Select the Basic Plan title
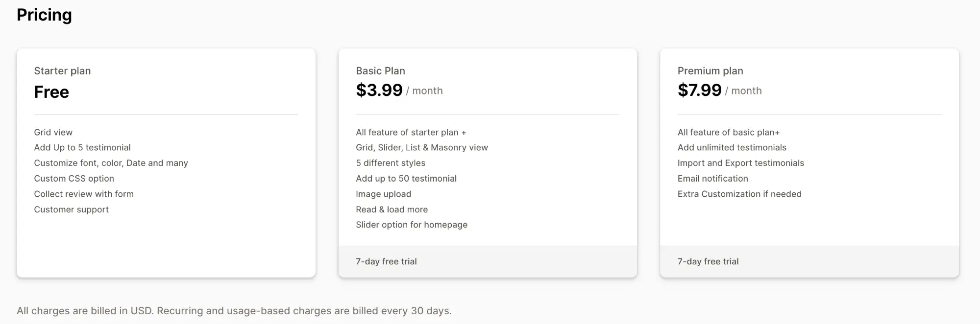 (380, 71)
